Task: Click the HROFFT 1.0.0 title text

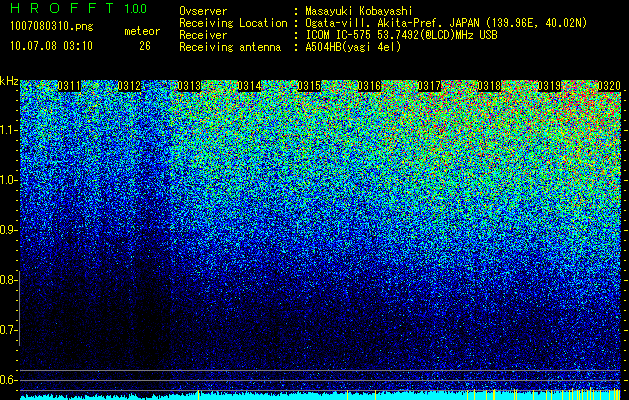Action: (x=79, y=9)
